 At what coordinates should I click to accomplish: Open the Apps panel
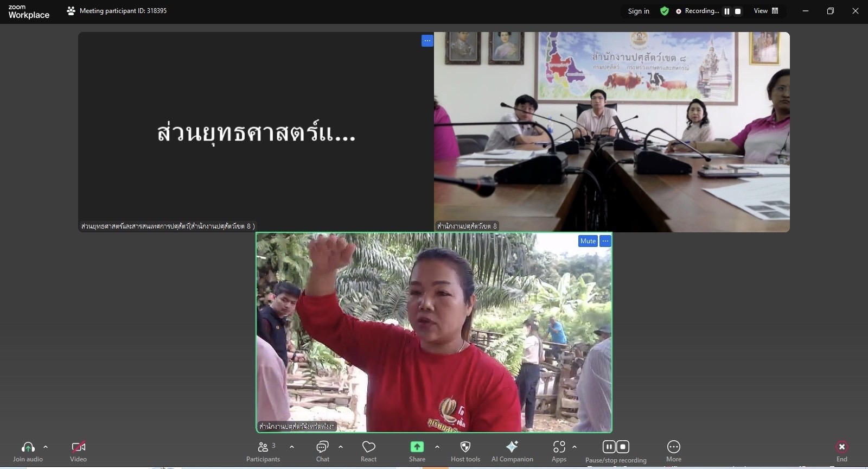pyautogui.click(x=559, y=451)
